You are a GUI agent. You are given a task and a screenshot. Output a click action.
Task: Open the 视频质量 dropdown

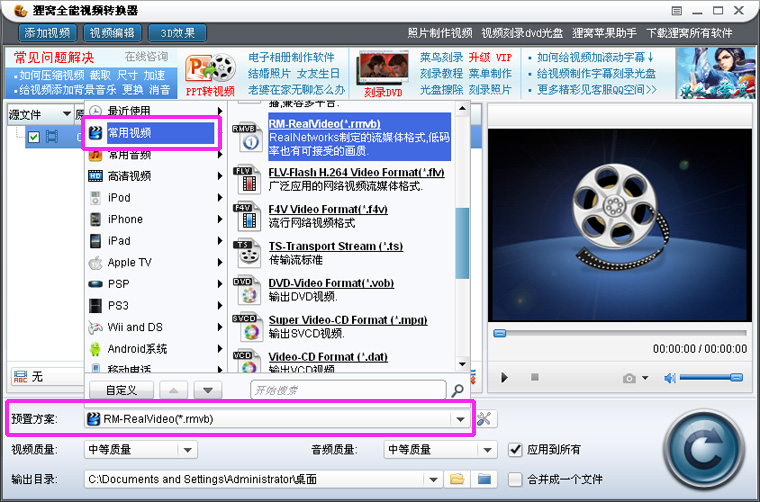pos(188,450)
